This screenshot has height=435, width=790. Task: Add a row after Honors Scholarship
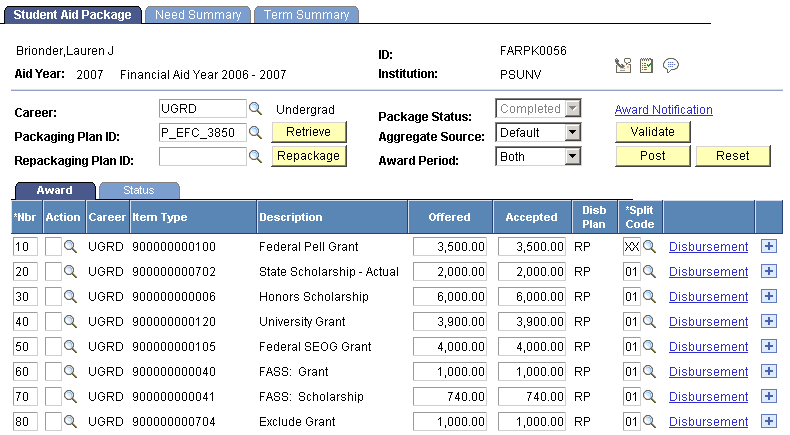tap(768, 296)
